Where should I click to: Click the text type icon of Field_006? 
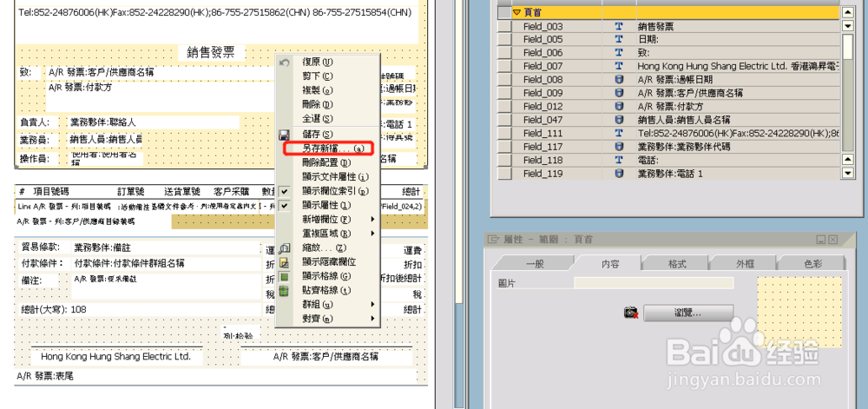(x=619, y=53)
